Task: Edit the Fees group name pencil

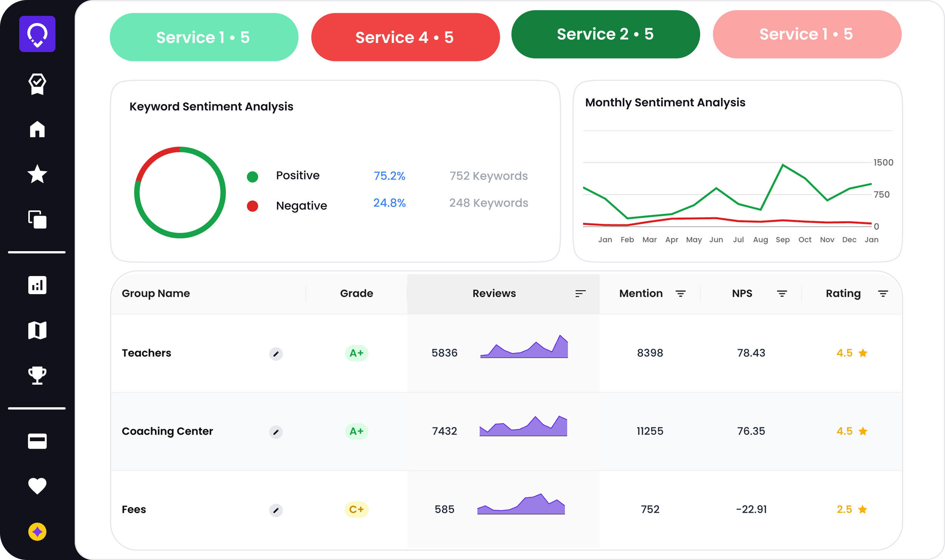Action: 276,510
